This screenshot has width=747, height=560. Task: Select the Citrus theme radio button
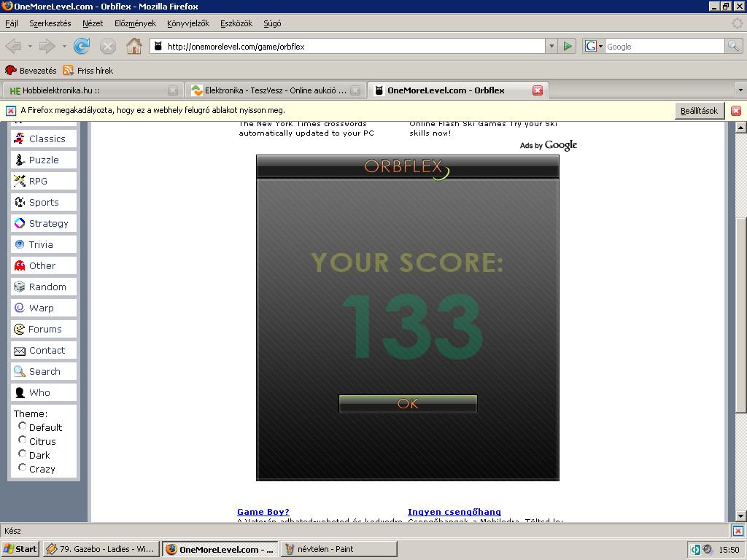[23, 440]
